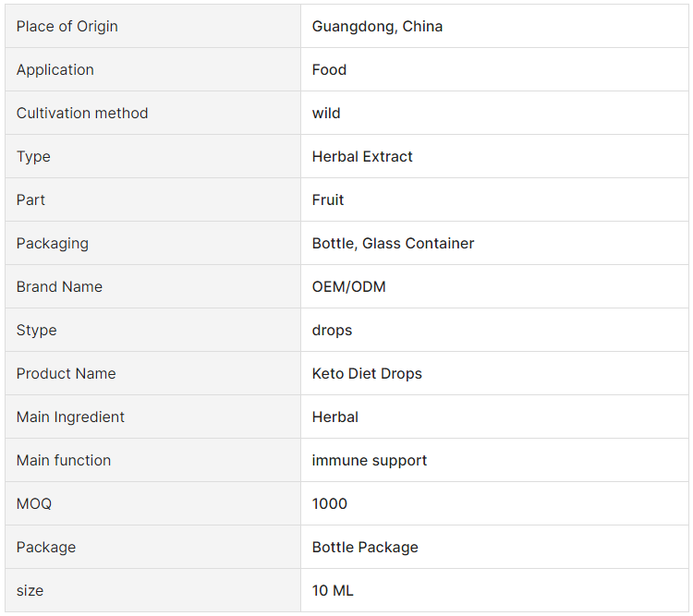
Task: Click the 'Application' attribute label
Action: point(55,70)
